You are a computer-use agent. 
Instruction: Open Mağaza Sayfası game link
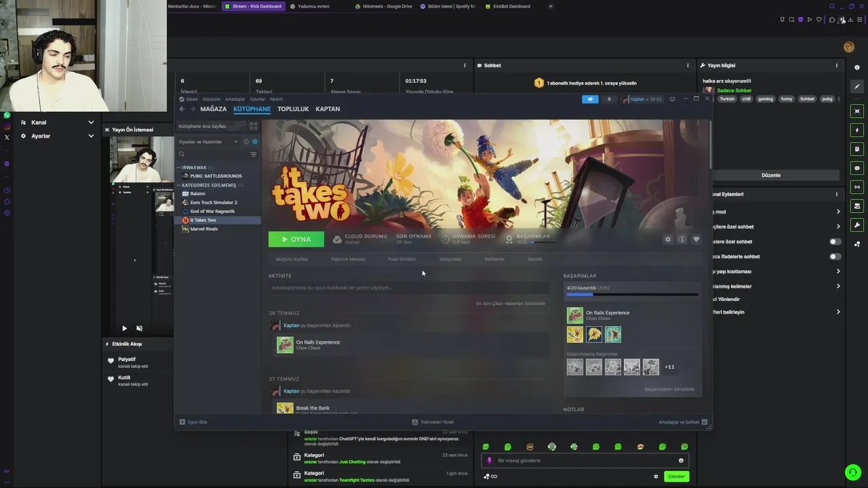pyautogui.click(x=292, y=259)
